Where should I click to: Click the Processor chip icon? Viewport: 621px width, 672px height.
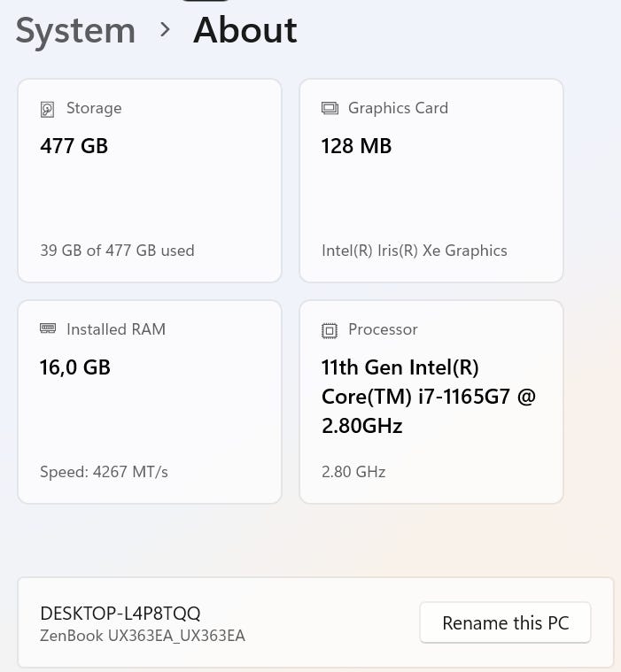click(330, 330)
